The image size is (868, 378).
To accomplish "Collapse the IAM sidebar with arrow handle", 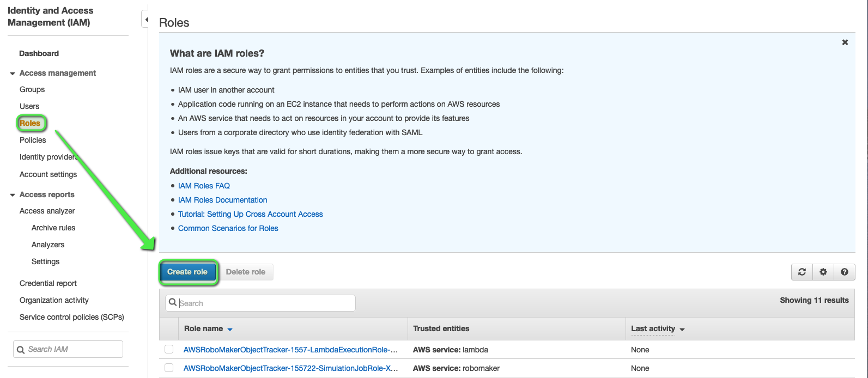I will 145,20.
